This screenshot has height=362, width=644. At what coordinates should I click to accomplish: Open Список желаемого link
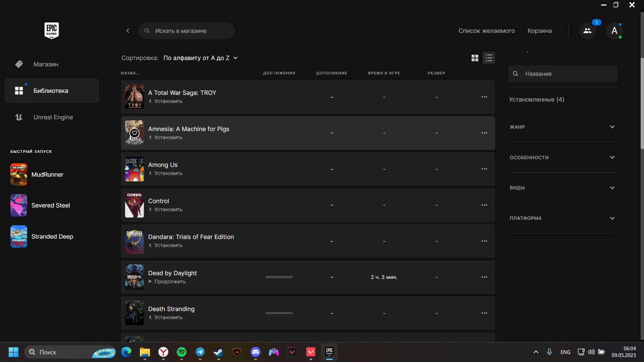(486, 31)
